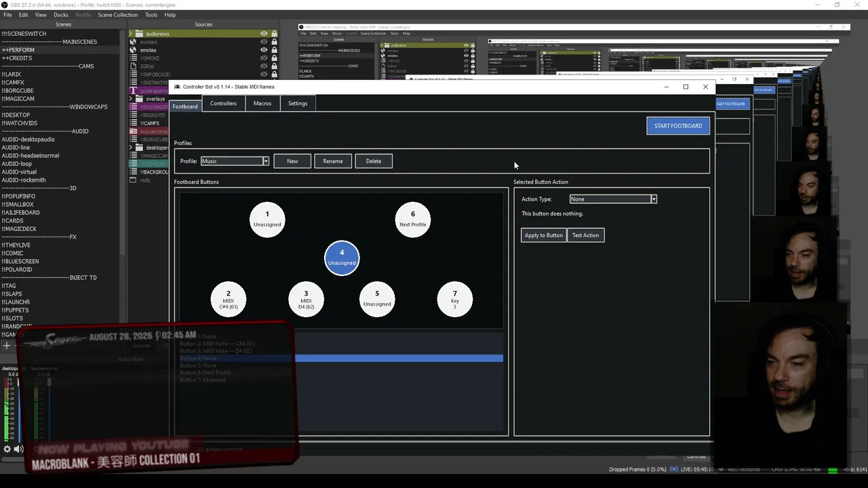Click the live streaming status icon
Image resolution: width=868 pixels, height=488 pixels.
[675, 469]
